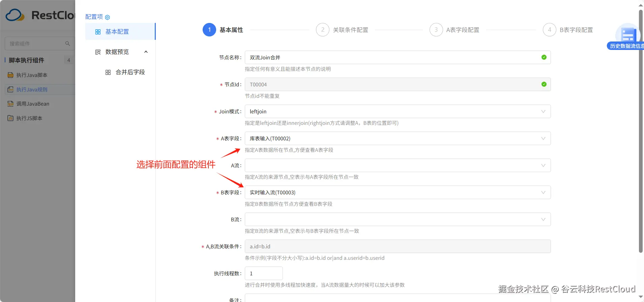Click the scrollbar up arrow

641,5
